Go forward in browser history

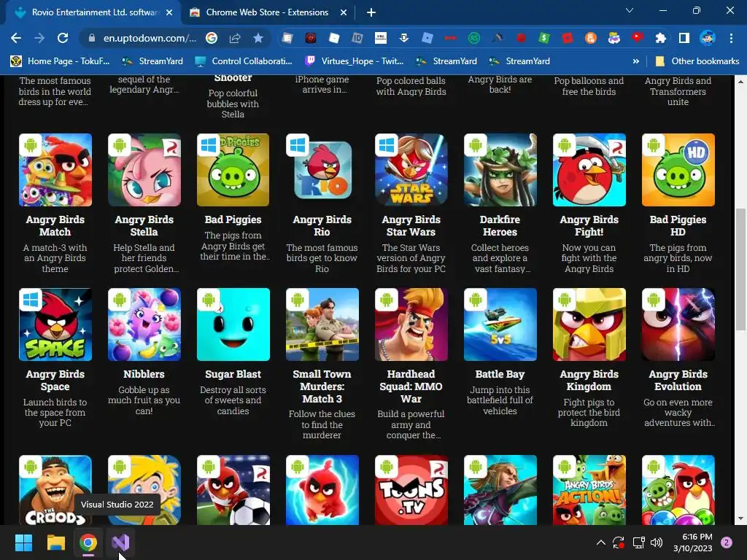pos(39,38)
